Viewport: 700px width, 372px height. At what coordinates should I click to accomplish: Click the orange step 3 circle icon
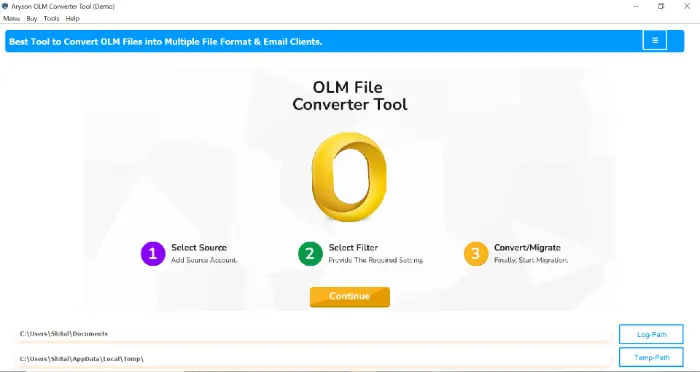(x=476, y=254)
